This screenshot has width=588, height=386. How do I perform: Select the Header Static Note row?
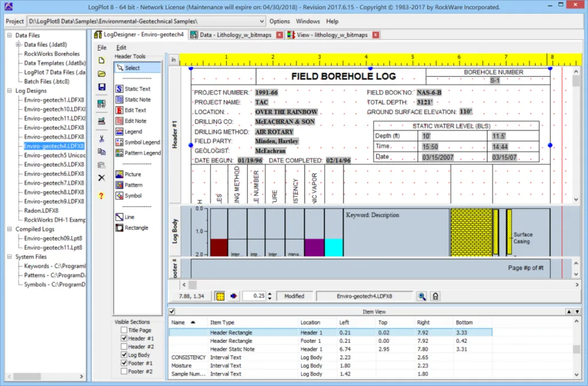coord(330,349)
